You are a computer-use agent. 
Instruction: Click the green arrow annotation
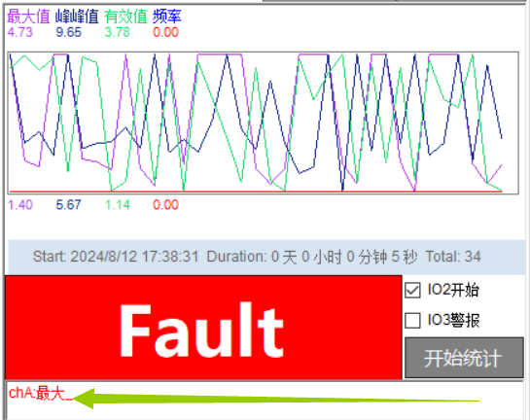[x=276, y=399]
